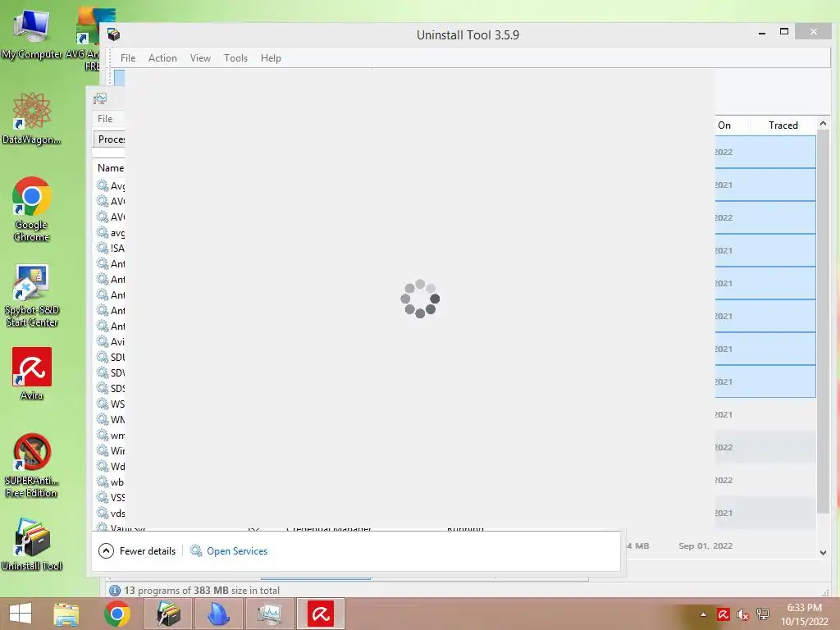Show hidden system tray icons
Screen dimensions: 840x630
point(703,614)
